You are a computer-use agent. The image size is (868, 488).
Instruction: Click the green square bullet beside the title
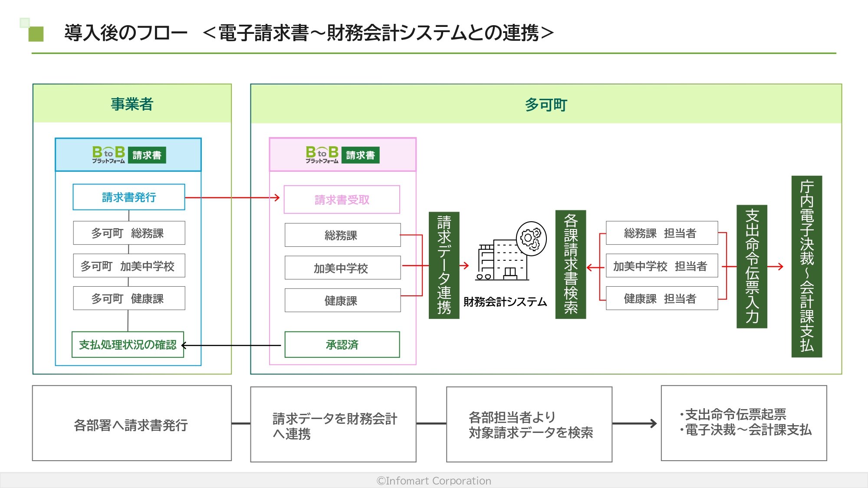[36, 34]
